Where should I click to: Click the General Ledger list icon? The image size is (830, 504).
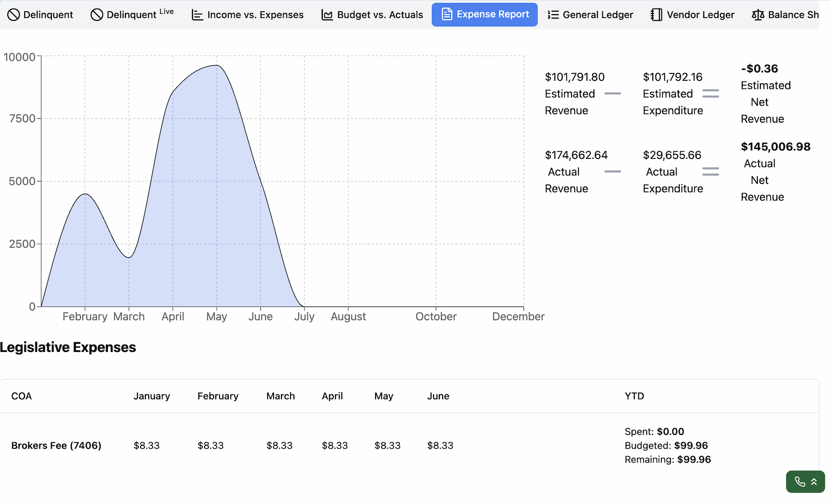pos(553,15)
